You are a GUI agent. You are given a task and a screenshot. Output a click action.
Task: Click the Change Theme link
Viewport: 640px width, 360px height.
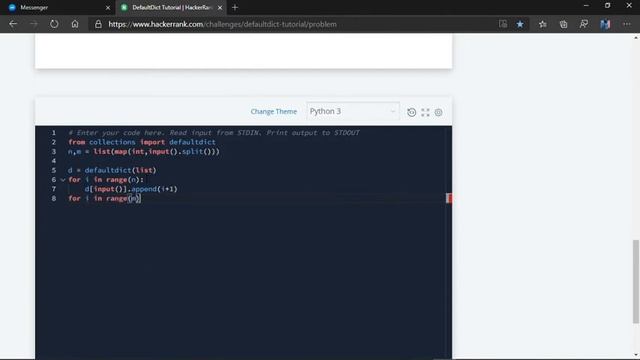point(273,111)
